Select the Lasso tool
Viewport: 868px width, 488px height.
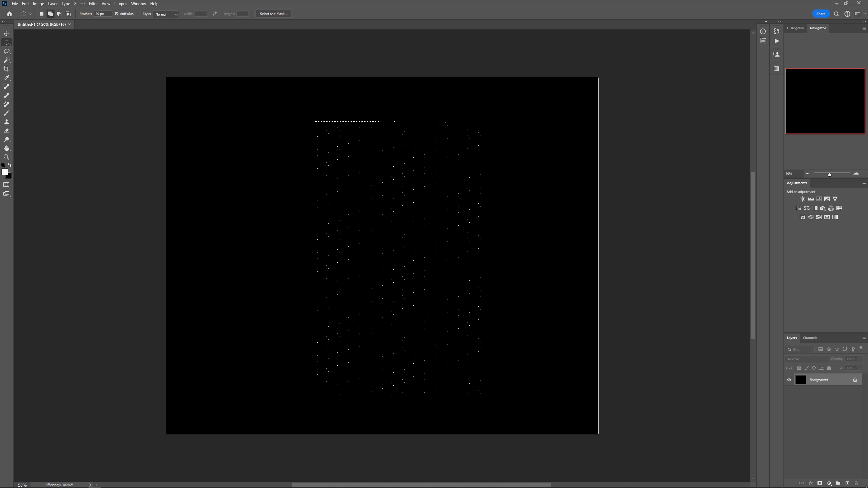click(x=6, y=51)
